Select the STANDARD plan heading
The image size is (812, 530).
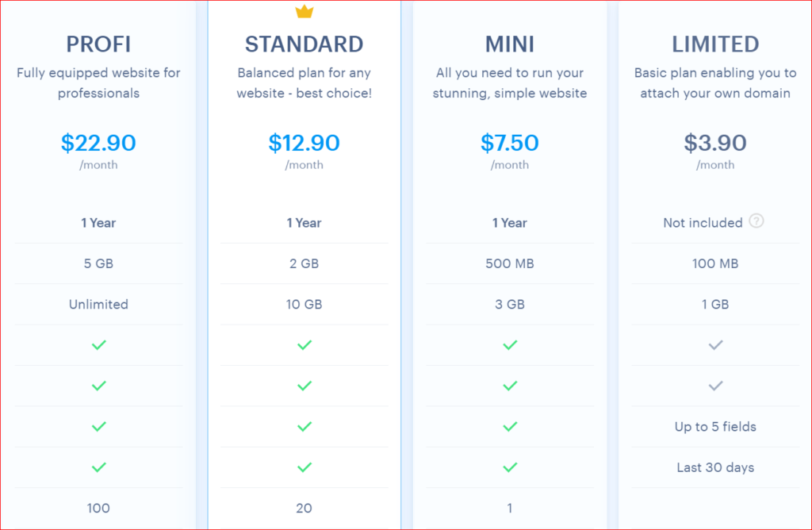click(304, 44)
